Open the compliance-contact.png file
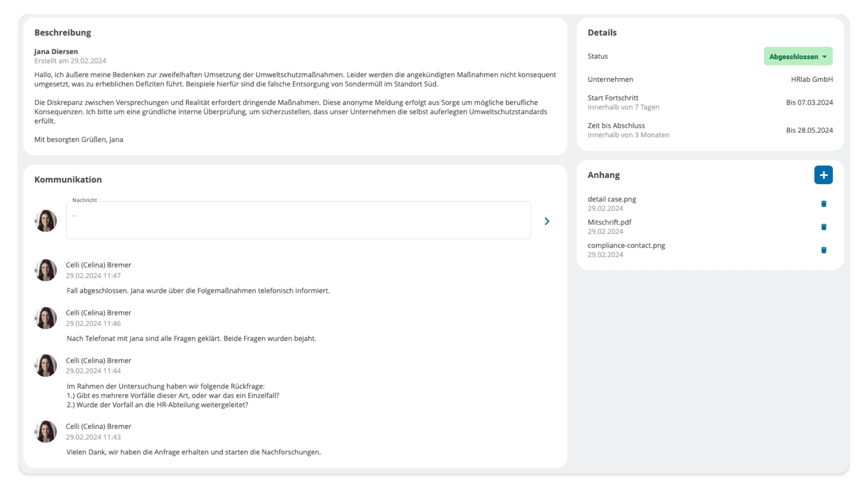Viewport: 868px width, 488px height. click(626, 245)
